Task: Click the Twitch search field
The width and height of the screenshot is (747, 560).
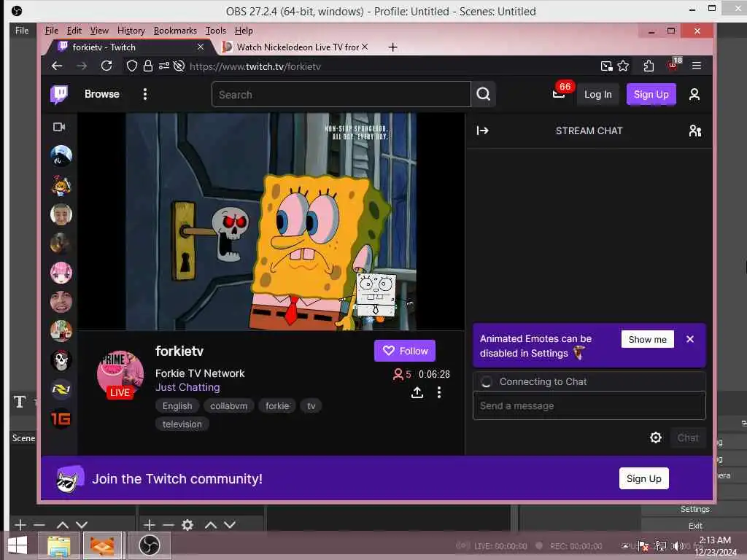Action: pos(341,94)
